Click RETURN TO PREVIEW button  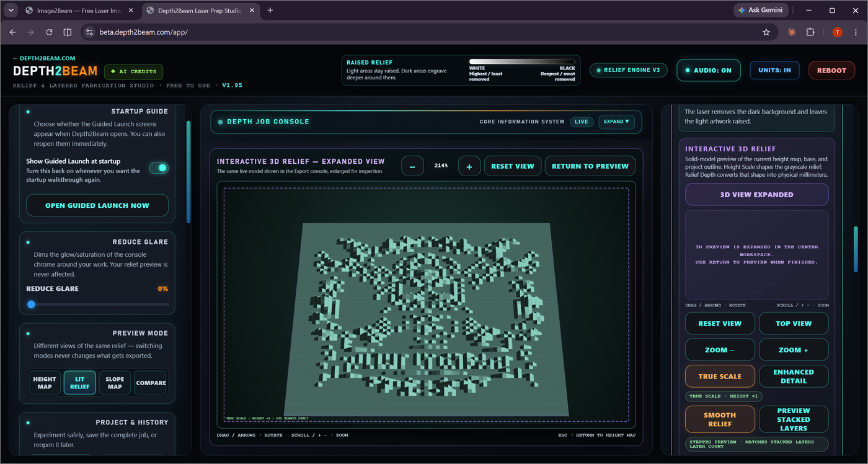coord(590,166)
